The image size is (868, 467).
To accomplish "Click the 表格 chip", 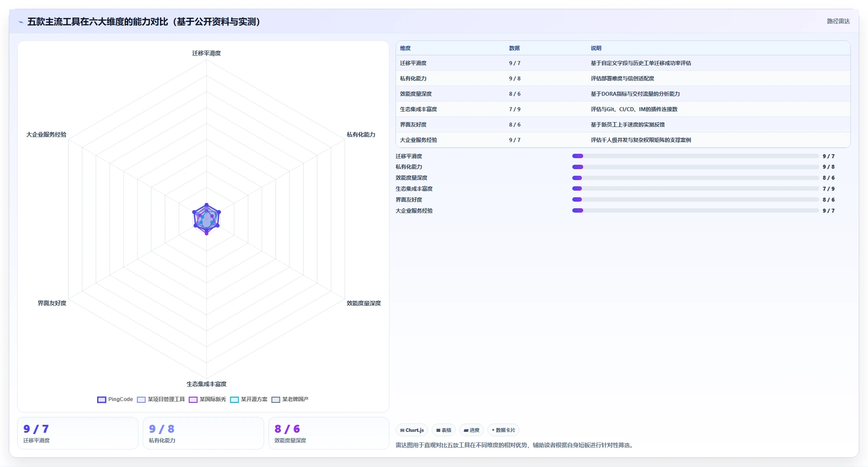I will tap(443, 430).
